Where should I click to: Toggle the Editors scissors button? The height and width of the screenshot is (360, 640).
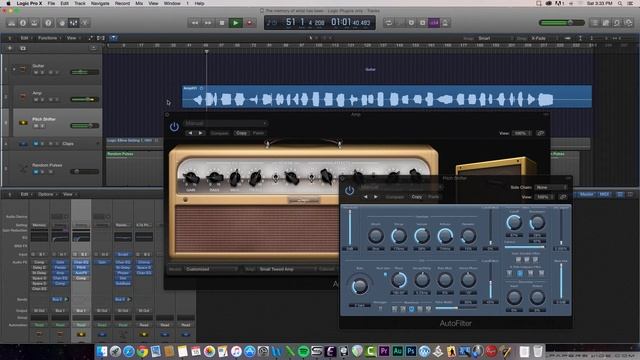(x=85, y=23)
